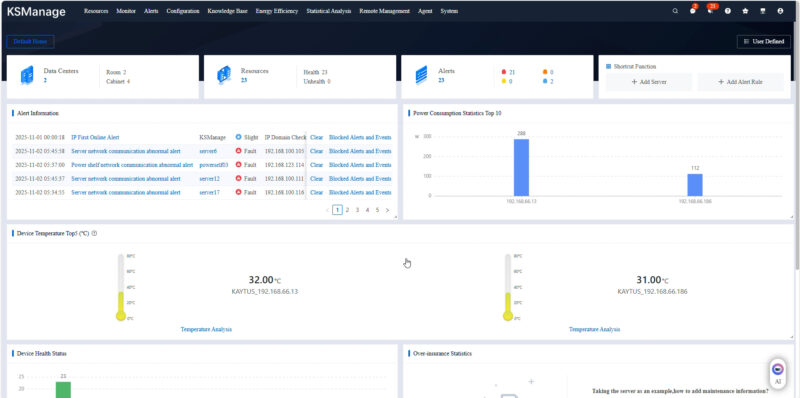Open the Knowledge Base menu
This screenshot has width=800, height=398.
(228, 11)
